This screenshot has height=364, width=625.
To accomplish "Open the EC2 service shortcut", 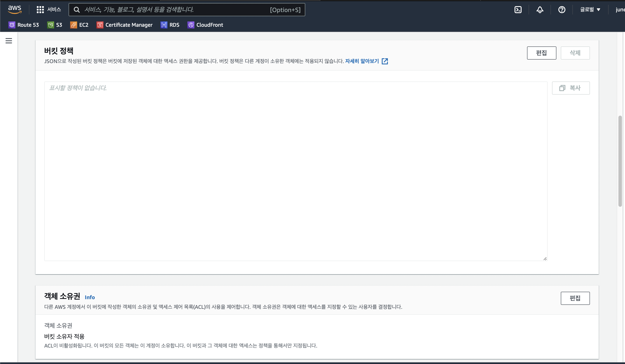I will point(79,25).
